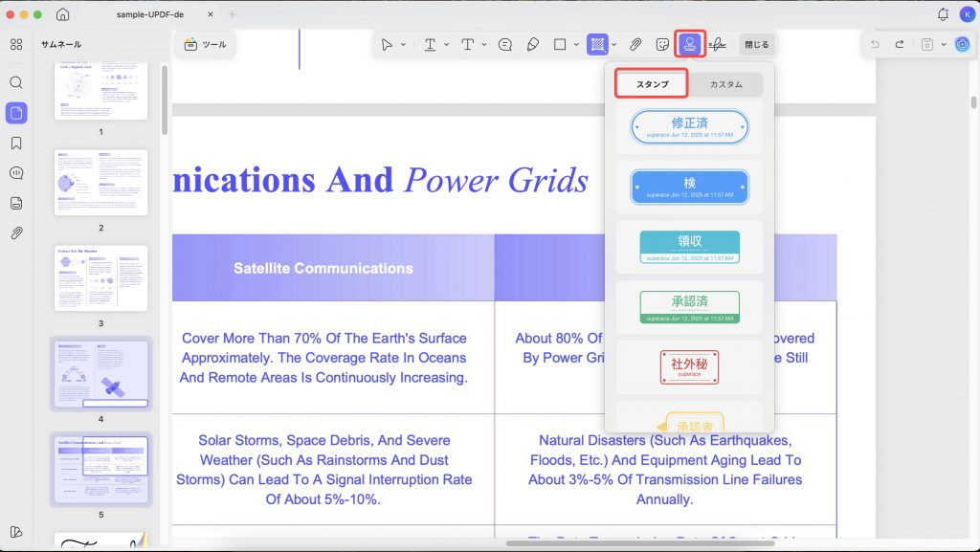Screen dimensions: 980x552
Task: Select the stamp tool icon
Action: (690, 44)
